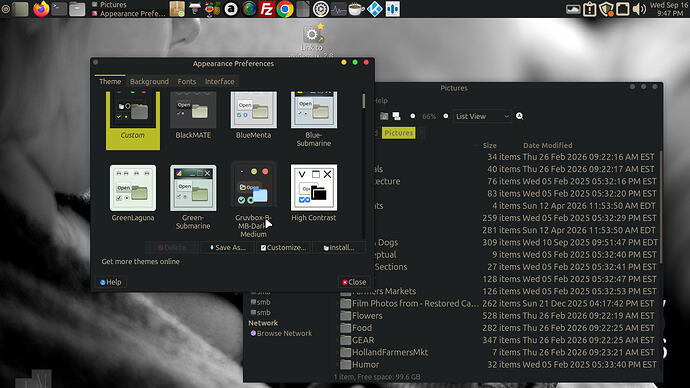Click the greyed-out Delete button
The image size is (690, 388).
(x=172, y=248)
